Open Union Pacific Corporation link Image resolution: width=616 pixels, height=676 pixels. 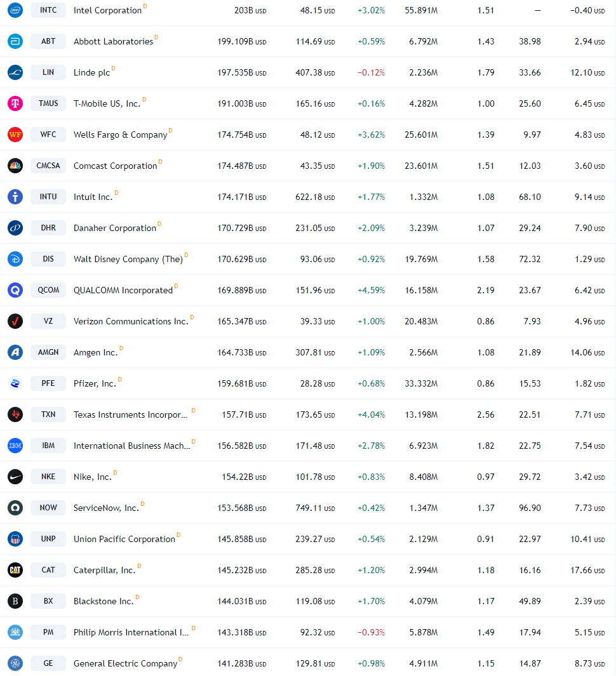tap(124, 539)
